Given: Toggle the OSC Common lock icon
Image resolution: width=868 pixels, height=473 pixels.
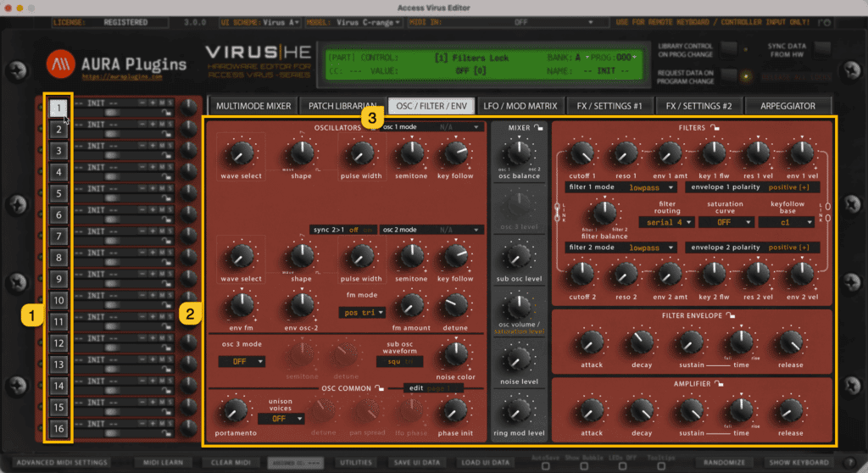Looking at the screenshot, I should (x=379, y=388).
